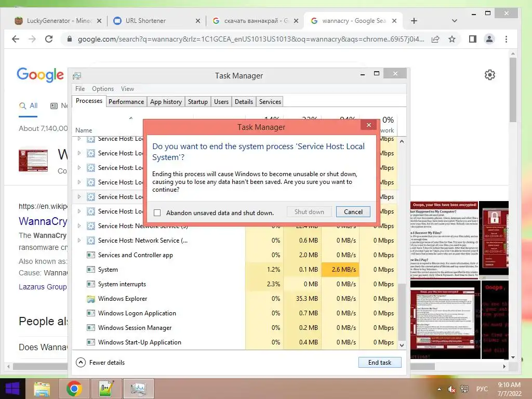Select the All search filter

tap(28, 105)
